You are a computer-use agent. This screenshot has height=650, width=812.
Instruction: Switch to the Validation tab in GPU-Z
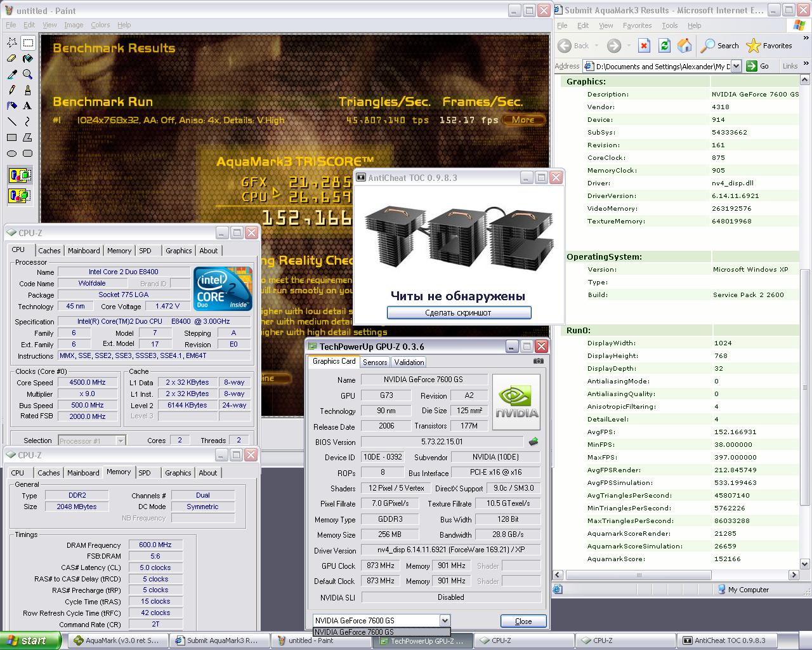pyautogui.click(x=409, y=362)
